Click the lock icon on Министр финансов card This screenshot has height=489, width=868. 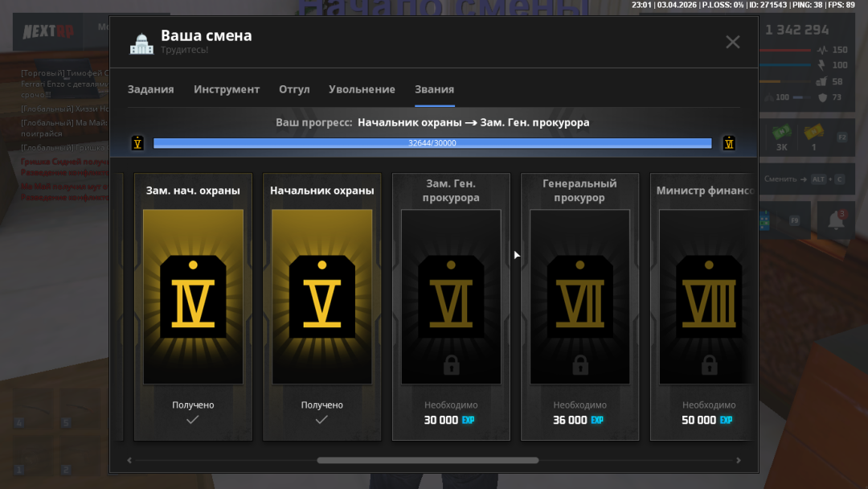coord(709,365)
